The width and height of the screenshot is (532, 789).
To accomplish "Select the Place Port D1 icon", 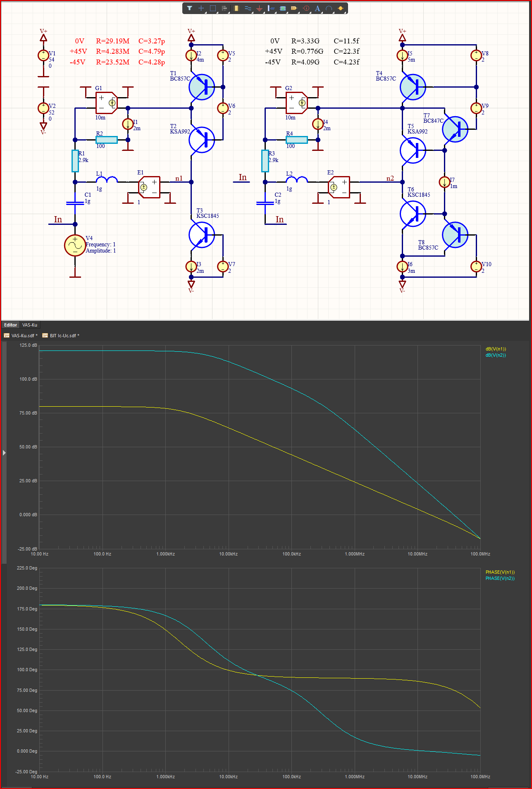I will pyautogui.click(x=294, y=8).
